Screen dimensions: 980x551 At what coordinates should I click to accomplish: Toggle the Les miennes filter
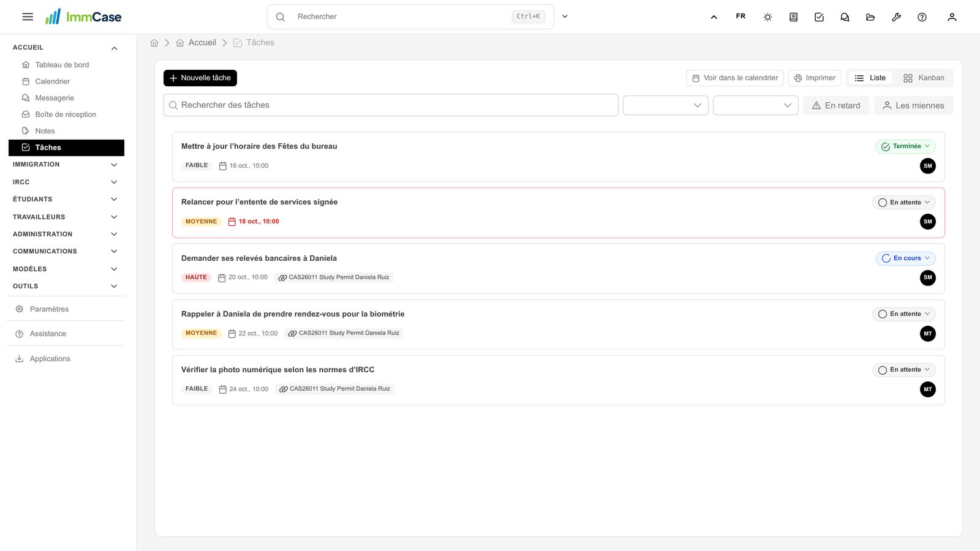point(913,105)
